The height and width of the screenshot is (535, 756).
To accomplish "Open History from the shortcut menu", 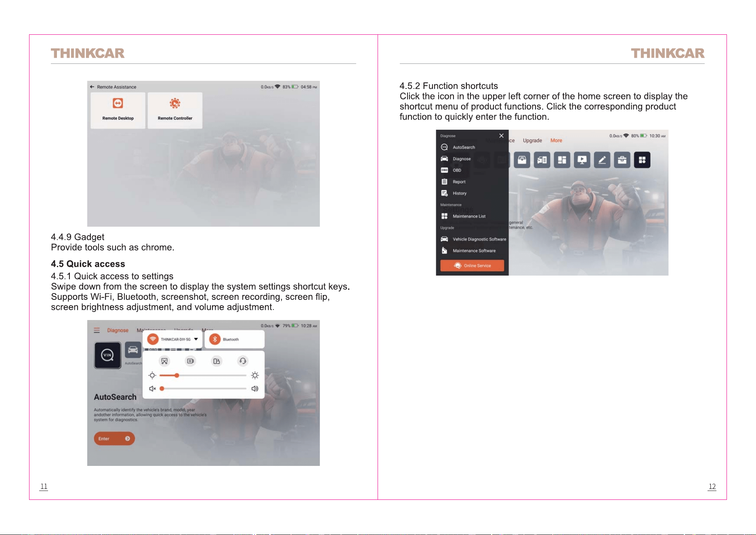I will pyautogui.click(x=460, y=193).
